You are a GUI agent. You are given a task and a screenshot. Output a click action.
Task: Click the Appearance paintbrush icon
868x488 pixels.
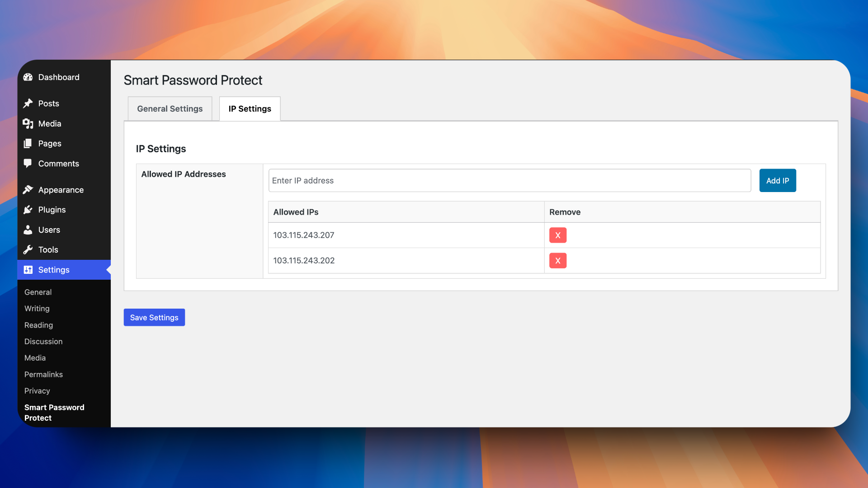(x=28, y=190)
